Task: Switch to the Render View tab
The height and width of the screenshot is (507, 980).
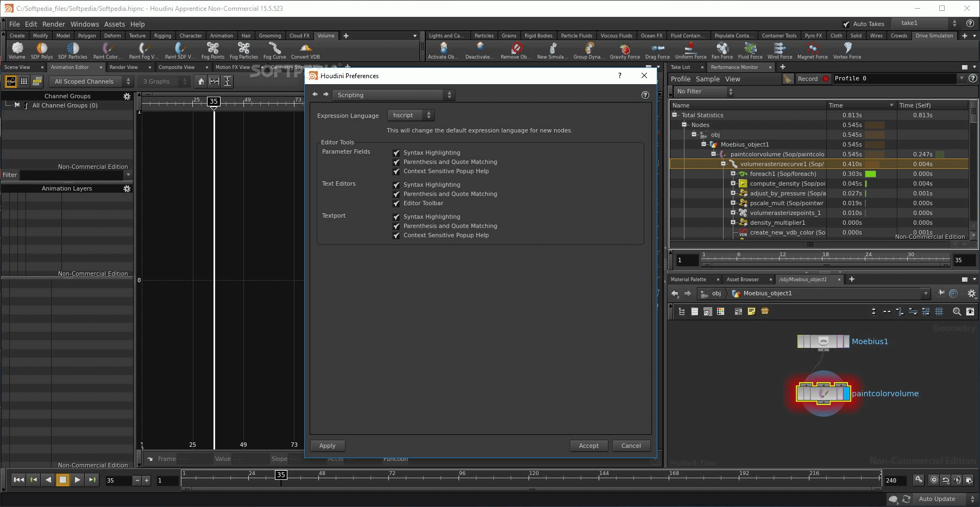Action: tap(124, 67)
